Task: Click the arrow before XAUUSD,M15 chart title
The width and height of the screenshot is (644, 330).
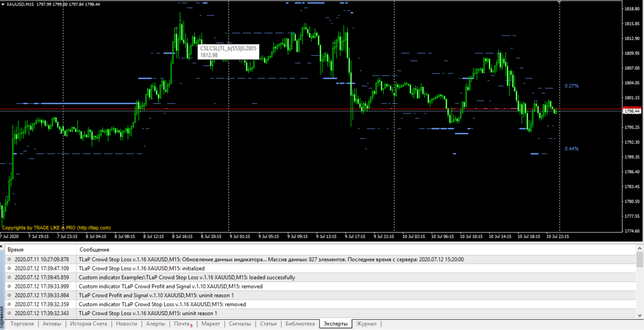Action: 2,4
